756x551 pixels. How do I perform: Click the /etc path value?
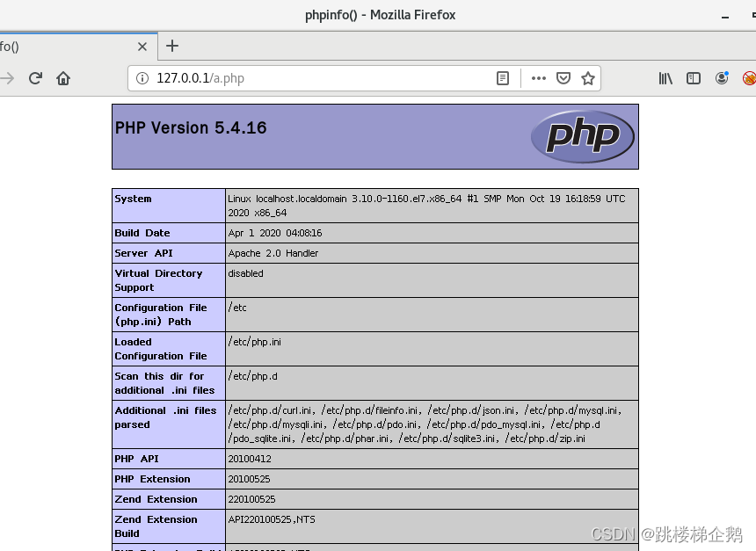click(x=237, y=308)
